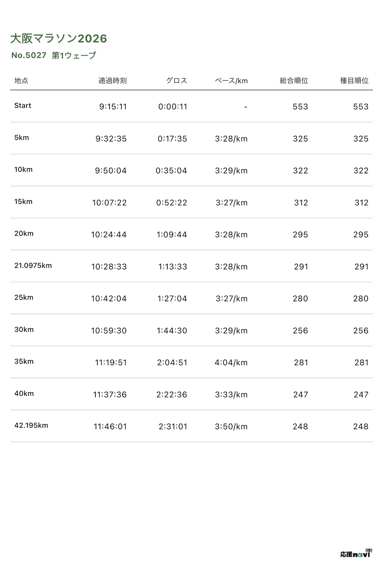Click the 地点 column header
This screenshot has height=588, width=383.
pos(21,81)
